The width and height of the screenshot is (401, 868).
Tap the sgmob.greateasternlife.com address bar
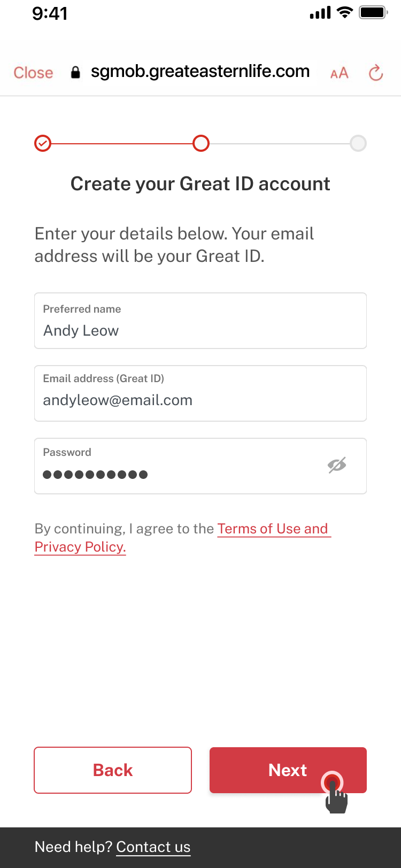(200, 72)
